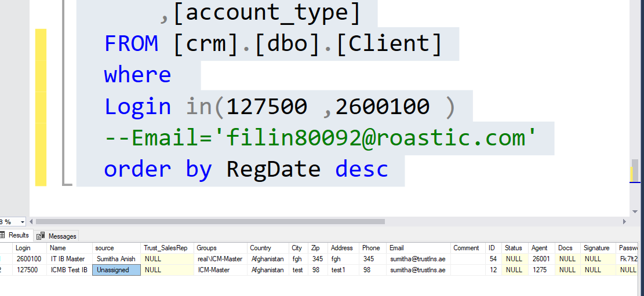The width and height of the screenshot is (644, 296).
Task: Click the Results grid icon
Action: click(2, 236)
